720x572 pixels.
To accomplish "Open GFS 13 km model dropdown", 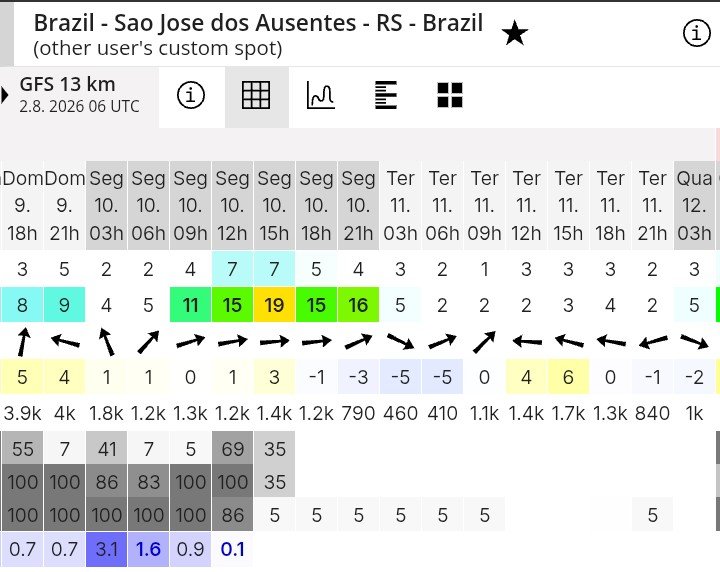I will [79, 95].
